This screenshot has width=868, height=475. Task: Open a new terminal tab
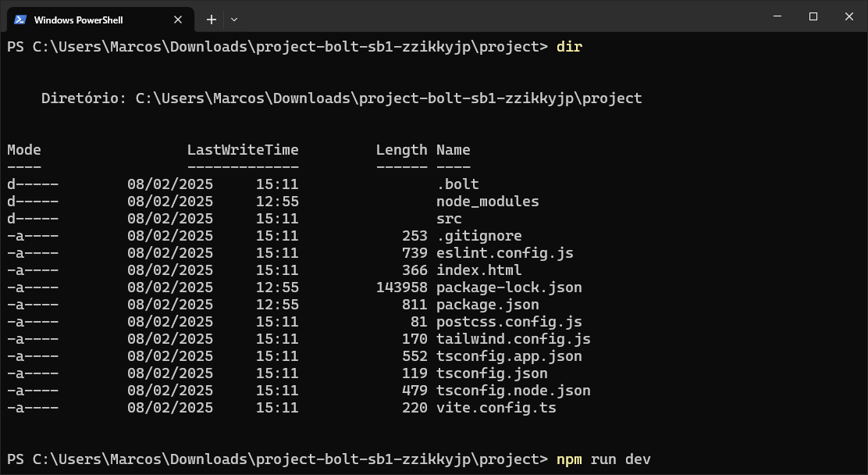pyautogui.click(x=211, y=20)
